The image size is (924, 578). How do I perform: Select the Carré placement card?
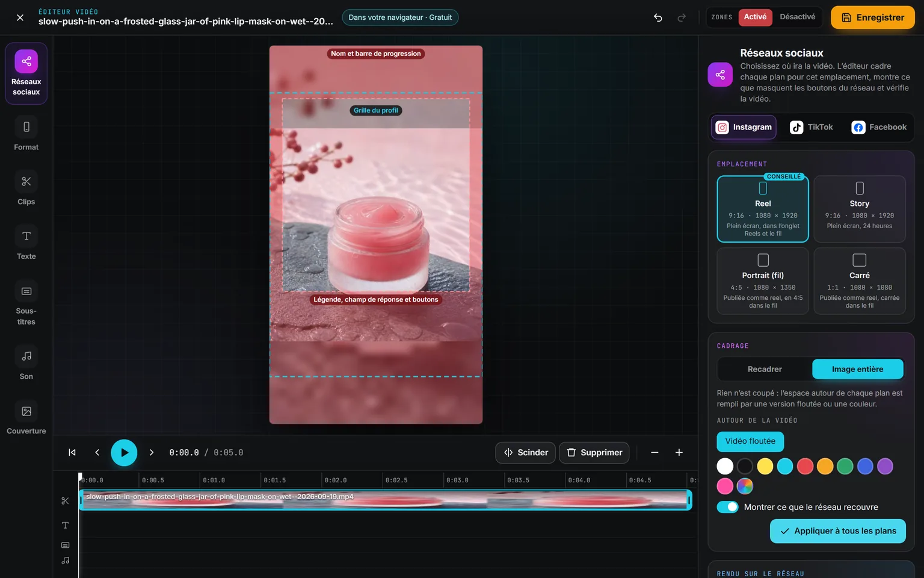[860, 281]
